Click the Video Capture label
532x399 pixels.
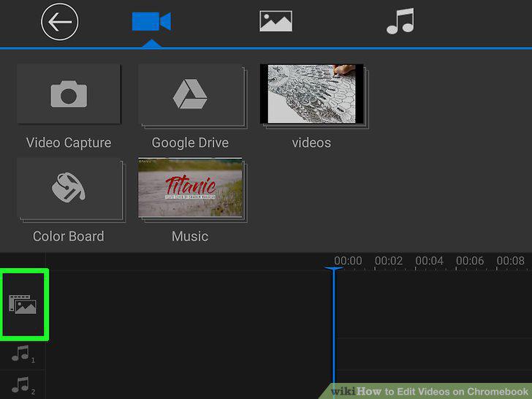coord(69,142)
